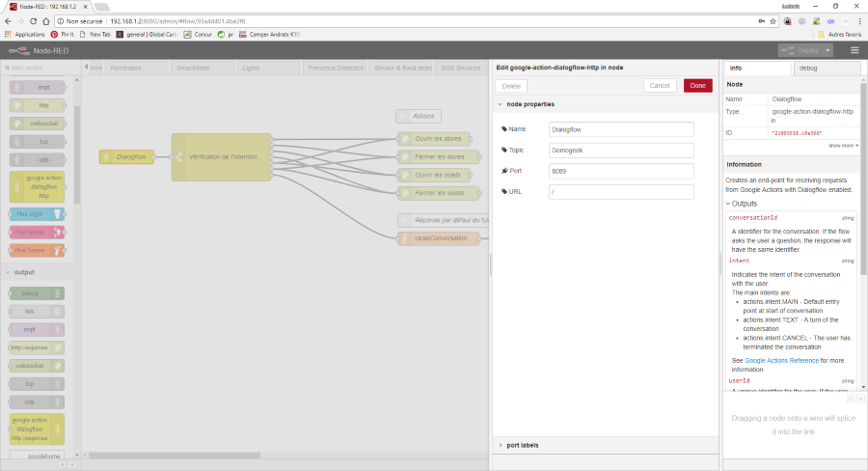Viewport: 868px width, 471px height.
Task: Select the debug output palette node
Action: (x=37, y=293)
